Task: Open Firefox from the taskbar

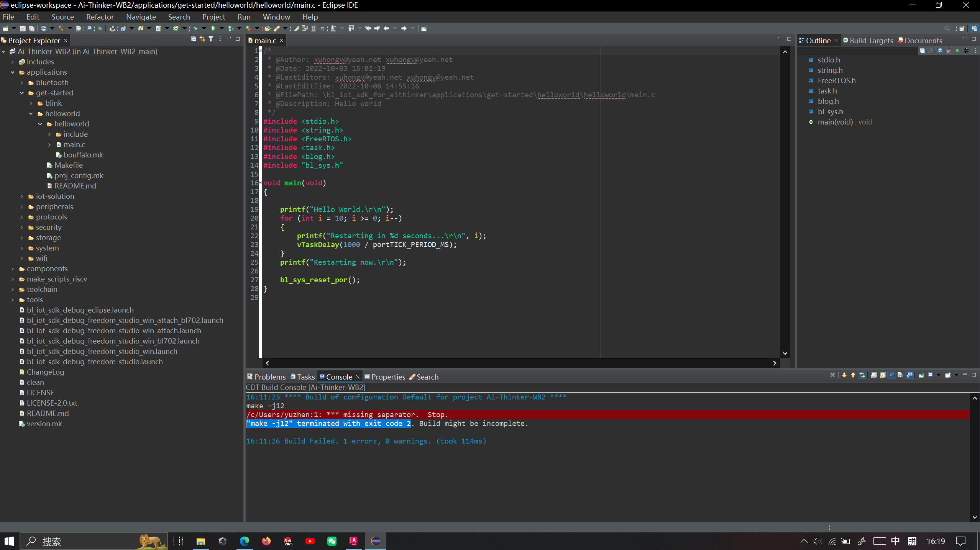Action: click(266, 541)
